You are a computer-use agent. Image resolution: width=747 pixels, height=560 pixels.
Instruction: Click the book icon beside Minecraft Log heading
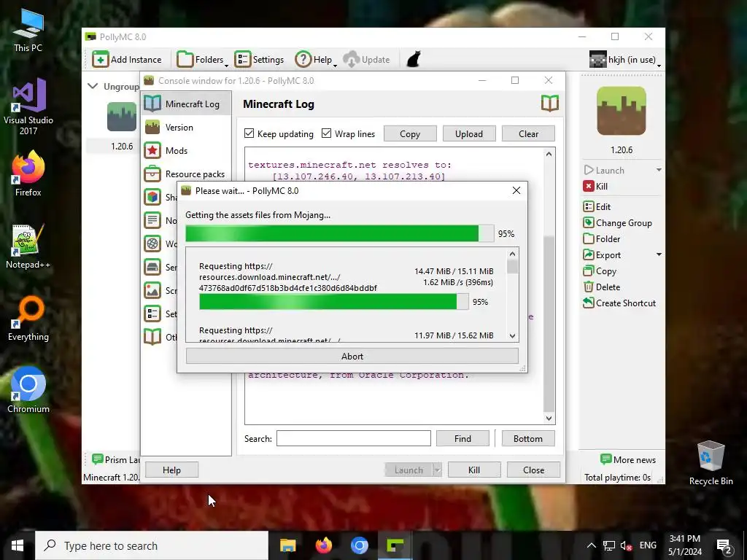point(550,104)
